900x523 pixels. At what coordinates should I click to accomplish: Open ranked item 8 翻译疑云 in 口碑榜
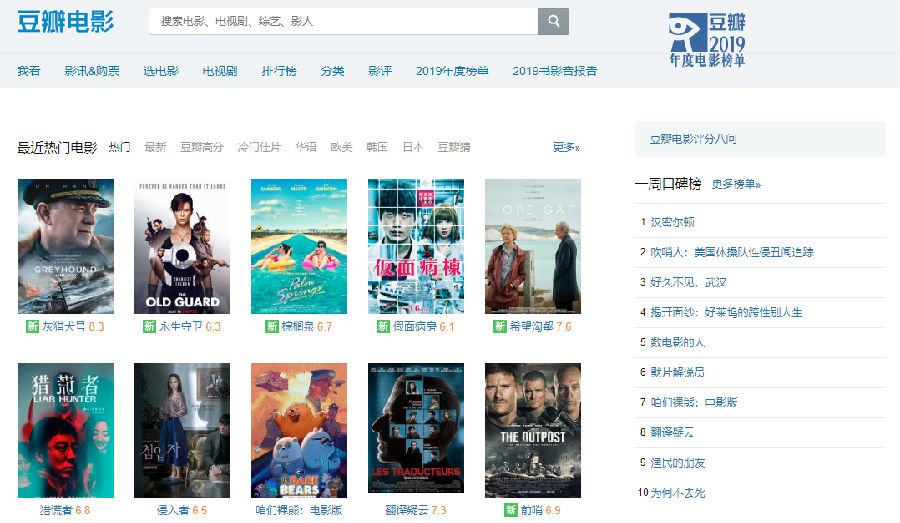pyautogui.click(x=672, y=432)
